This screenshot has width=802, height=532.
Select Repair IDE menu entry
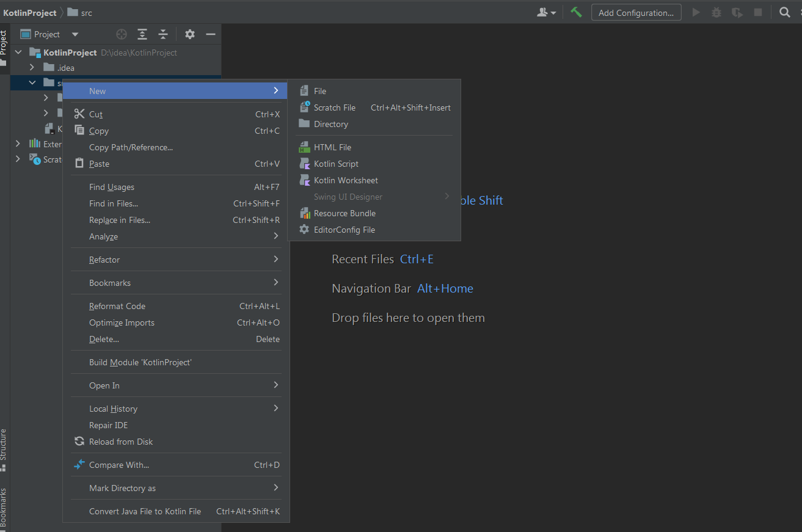(176, 425)
